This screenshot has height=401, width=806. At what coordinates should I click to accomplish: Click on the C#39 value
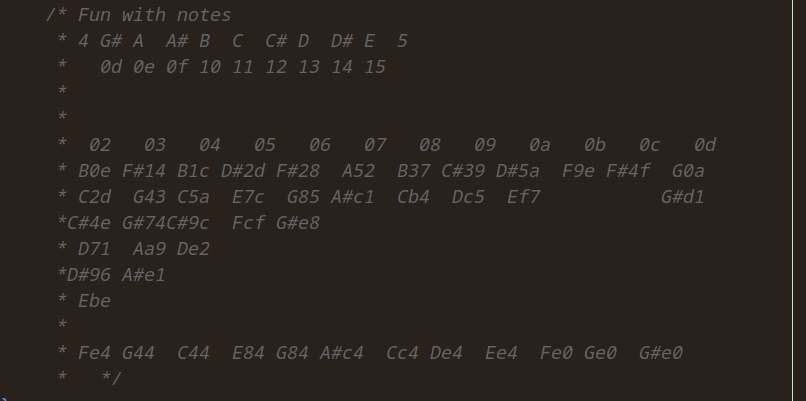click(x=463, y=171)
